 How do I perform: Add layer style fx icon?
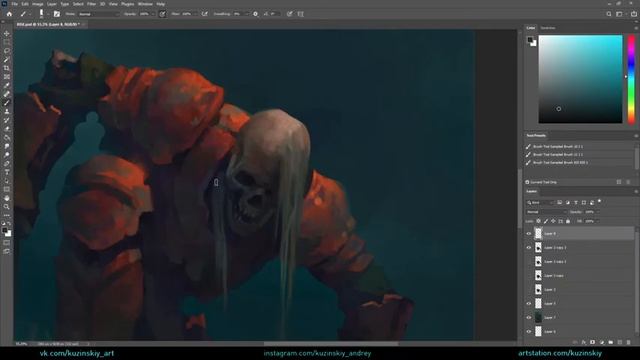[x=584, y=342]
